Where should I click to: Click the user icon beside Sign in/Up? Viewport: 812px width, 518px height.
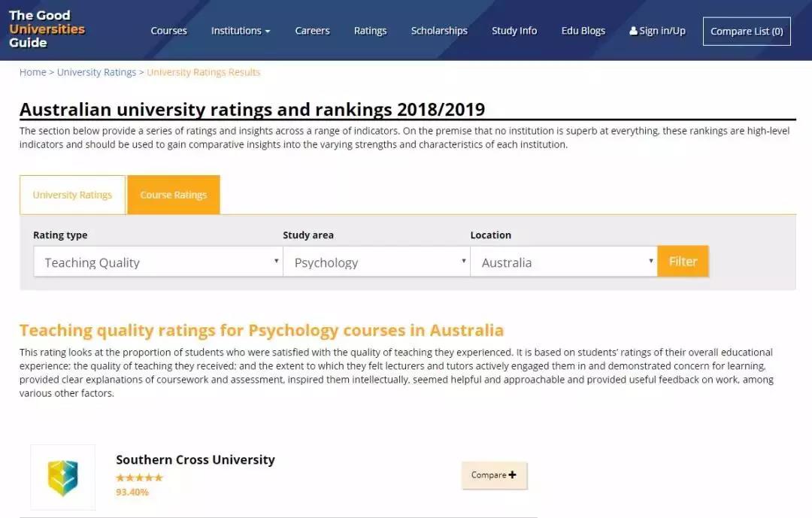[633, 31]
